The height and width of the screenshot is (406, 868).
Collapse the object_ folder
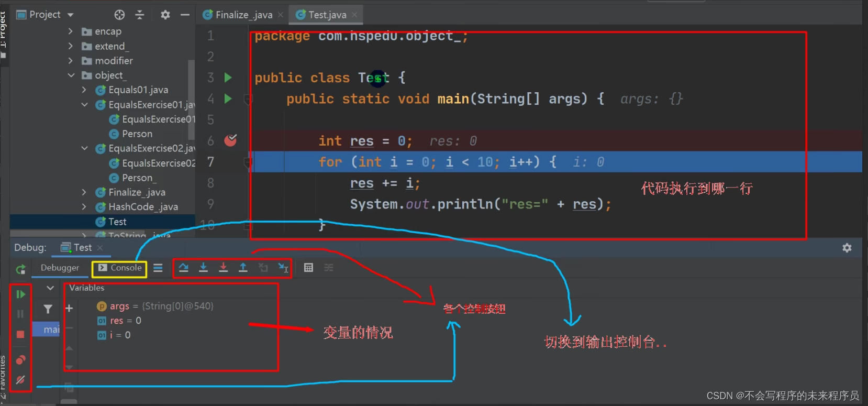pos(71,75)
